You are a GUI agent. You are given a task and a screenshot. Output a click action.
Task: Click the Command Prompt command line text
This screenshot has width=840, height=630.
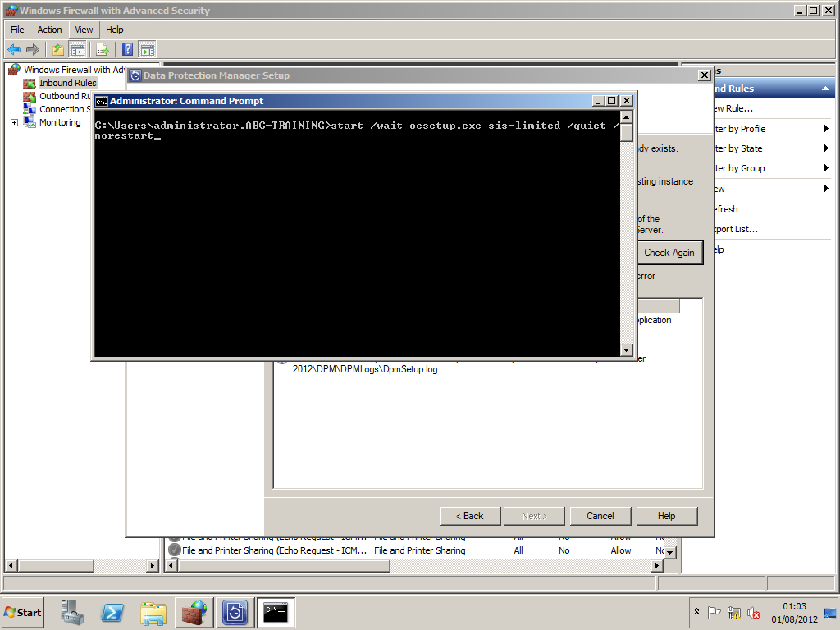pyautogui.click(x=357, y=130)
